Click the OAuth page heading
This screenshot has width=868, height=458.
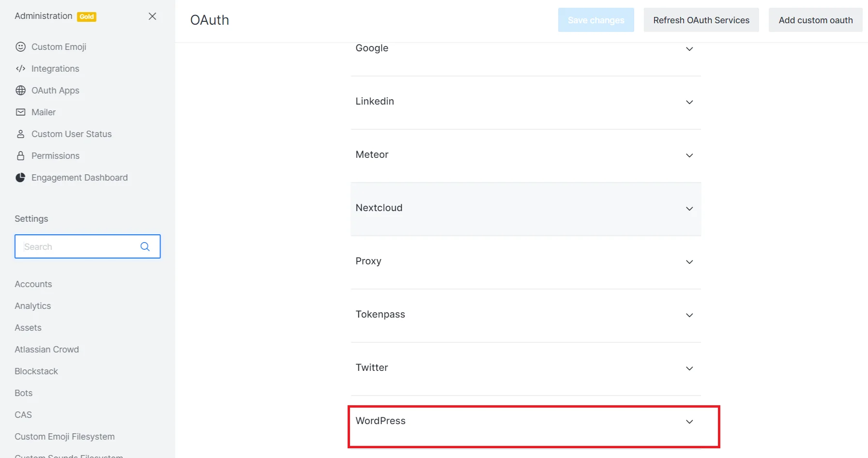pyautogui.click(x=210, y=20)
